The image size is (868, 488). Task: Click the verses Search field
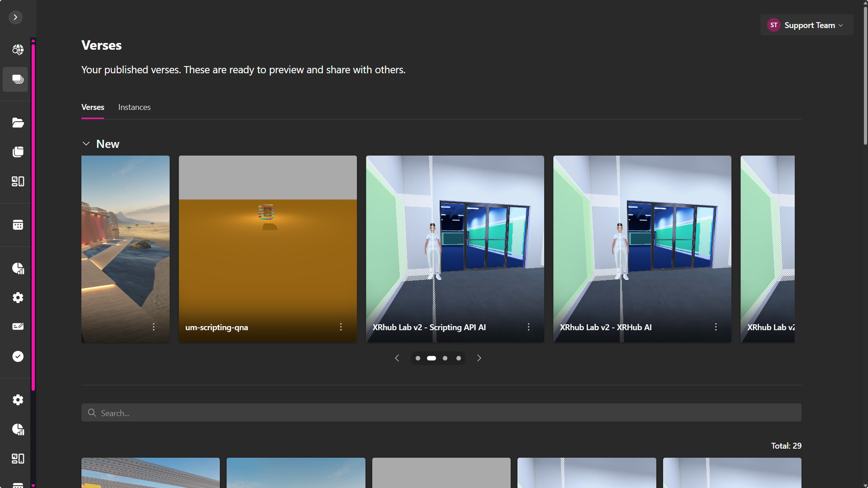point(441,413)
